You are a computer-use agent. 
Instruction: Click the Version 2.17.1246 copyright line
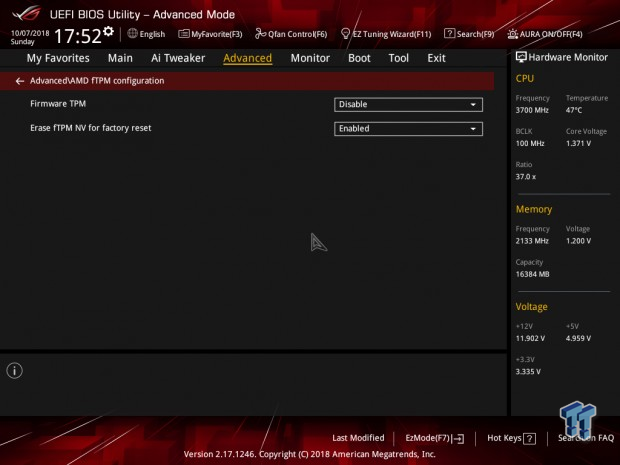(x=309, y=454)
